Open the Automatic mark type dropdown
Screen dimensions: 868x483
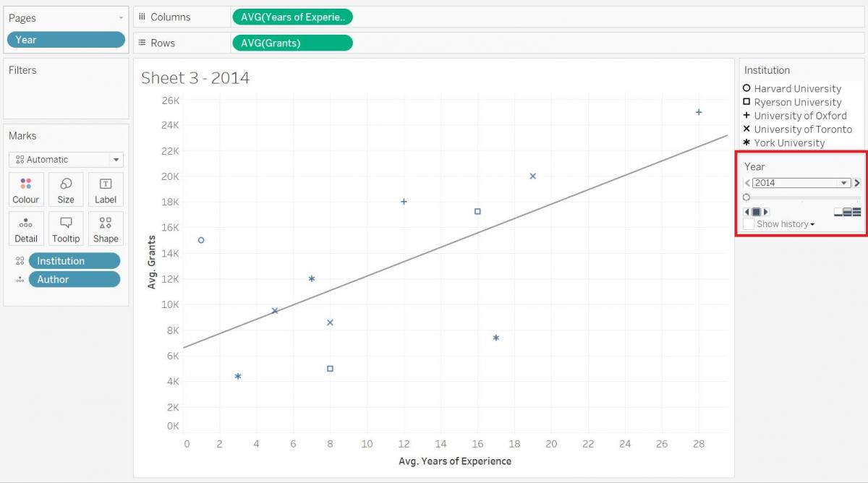pyautogui.click(x=116, y=160)
